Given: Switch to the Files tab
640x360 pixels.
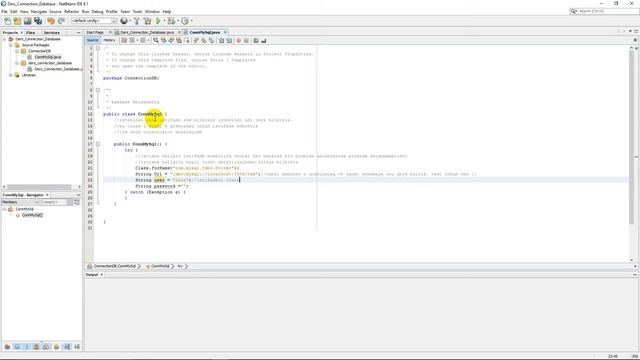Looking at the screenshot, I should click(31, 33).
